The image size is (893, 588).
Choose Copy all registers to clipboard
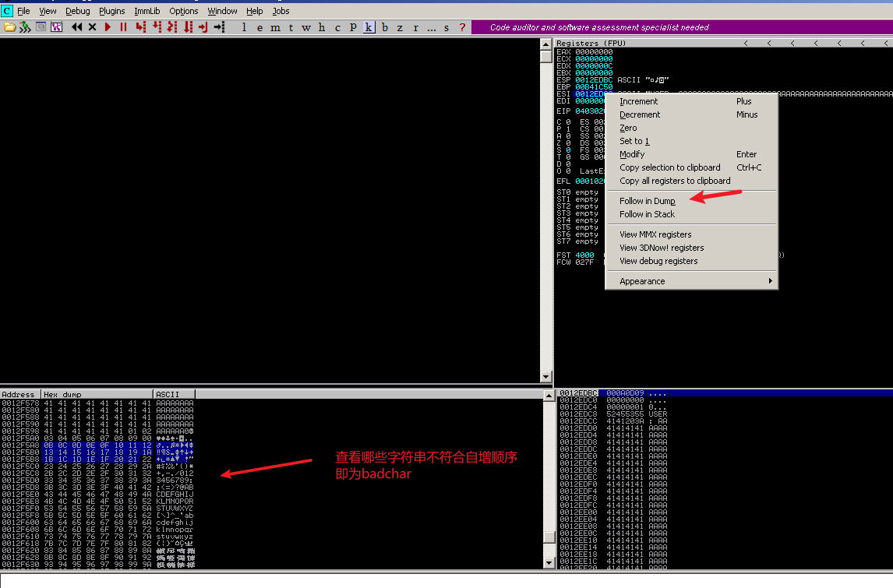tap(691, 181)
